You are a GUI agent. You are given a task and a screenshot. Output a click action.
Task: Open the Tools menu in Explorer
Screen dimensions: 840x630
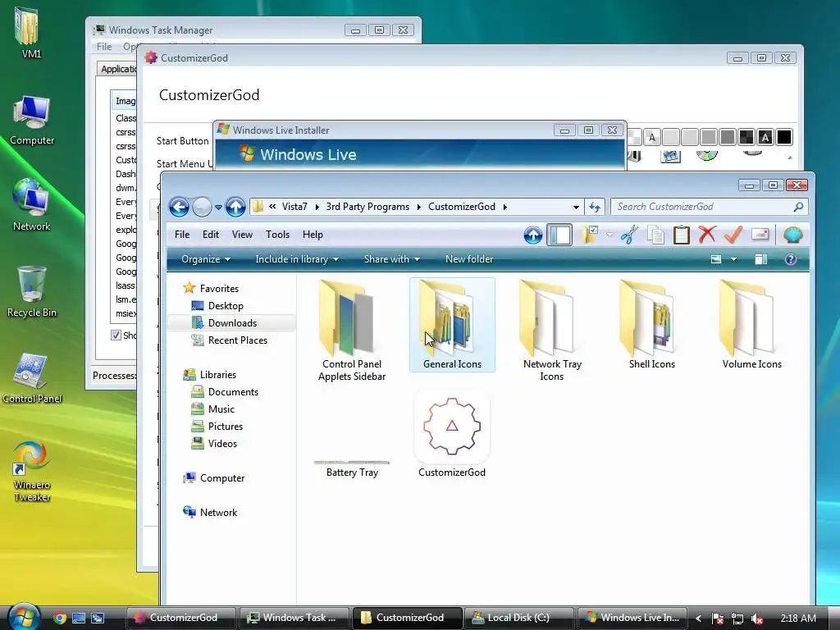(277, 235)
